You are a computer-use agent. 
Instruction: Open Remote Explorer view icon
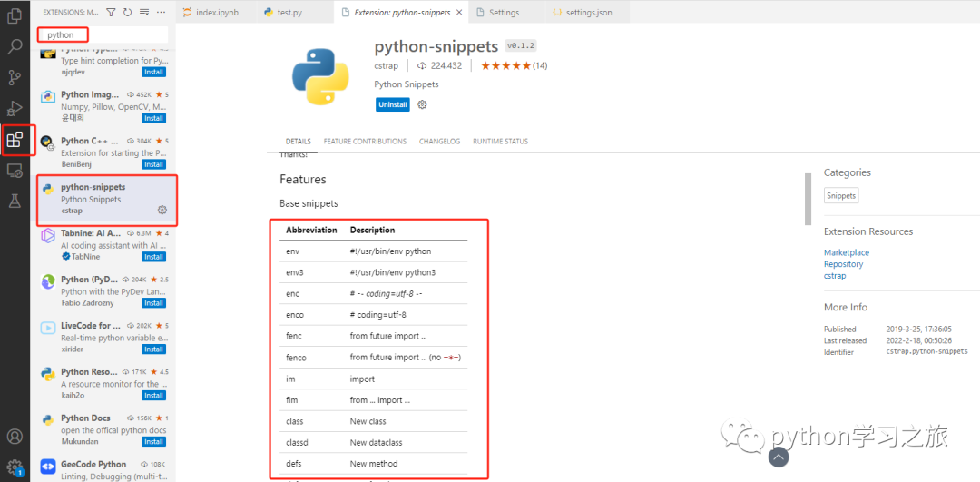(15, 170)
